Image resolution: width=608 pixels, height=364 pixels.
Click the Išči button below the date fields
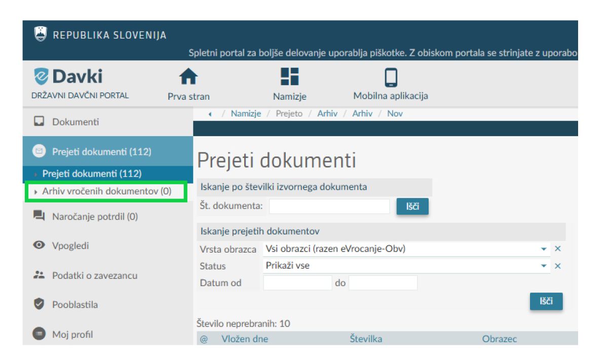[546, 301]
